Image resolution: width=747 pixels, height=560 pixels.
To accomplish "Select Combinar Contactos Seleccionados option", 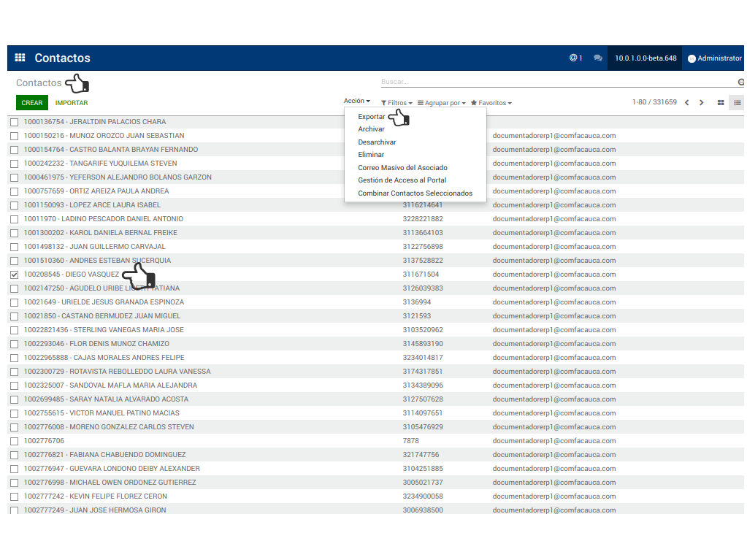I will [x=415, y=193].
